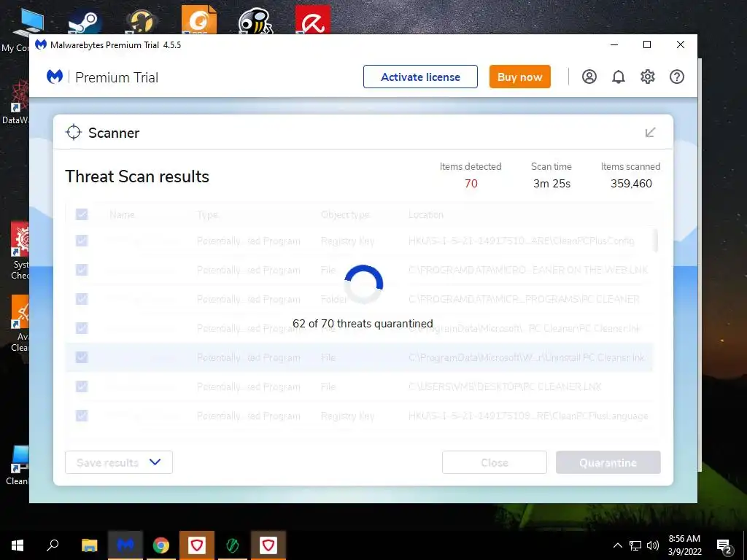
Task: Click the Scan time value 3m 25s
Action: pyautogui.click(x=551, y=183)
